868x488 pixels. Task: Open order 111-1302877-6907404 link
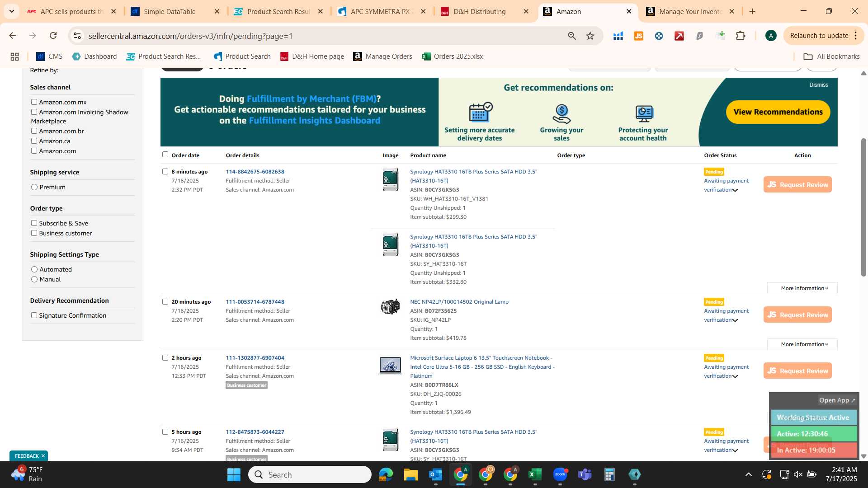(x=255, y=358)
